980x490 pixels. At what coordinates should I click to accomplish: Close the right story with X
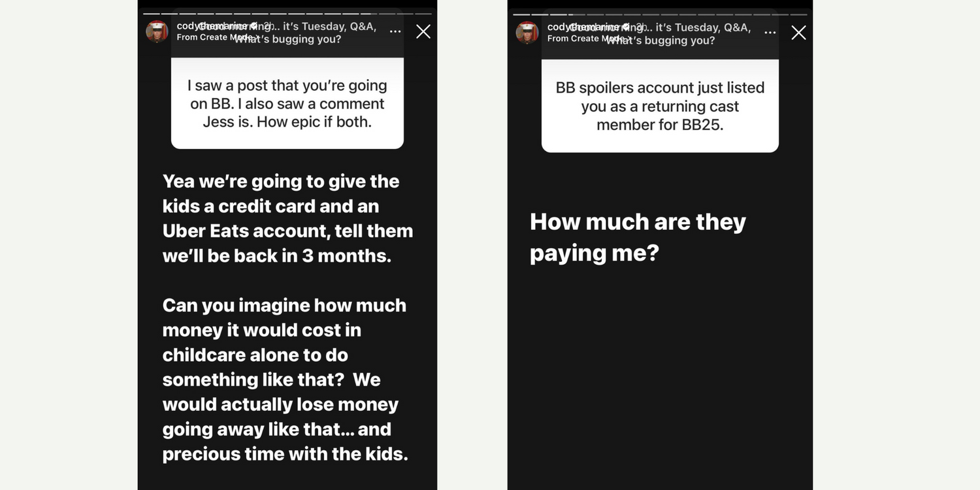[798, 33]
